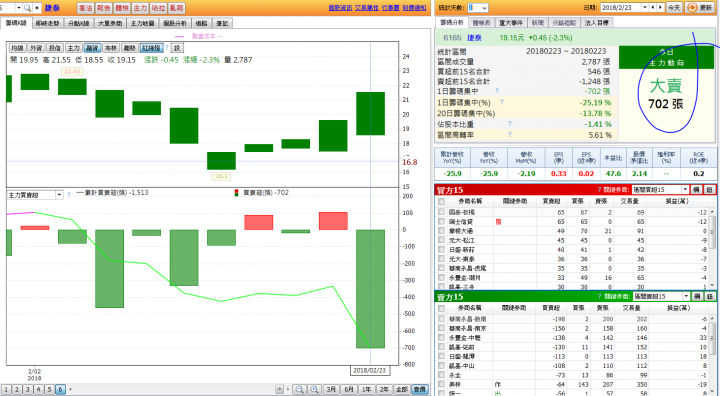Toggle the 外資 chart overlay
The image size is (720, 396).
coord(36,48)
